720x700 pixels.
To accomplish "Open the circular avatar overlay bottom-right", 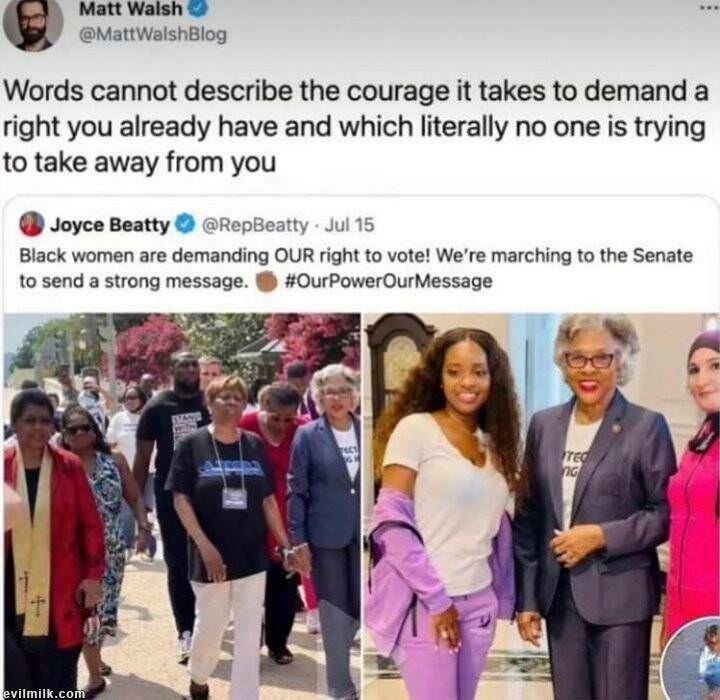I will tap(692, 660).
